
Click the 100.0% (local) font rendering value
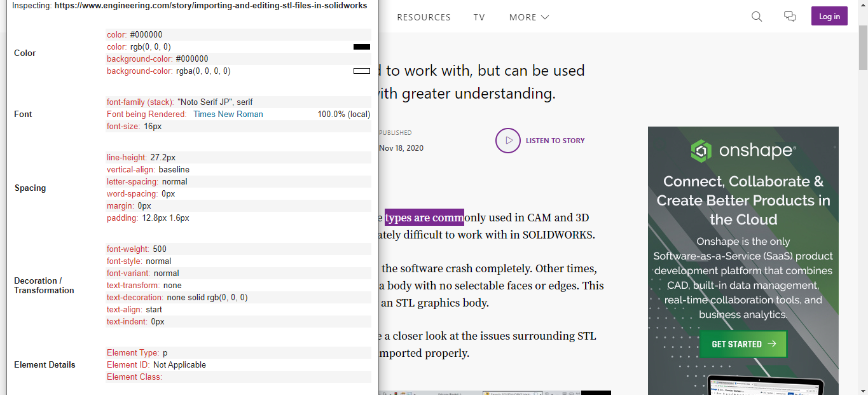(x=343, y=114)
